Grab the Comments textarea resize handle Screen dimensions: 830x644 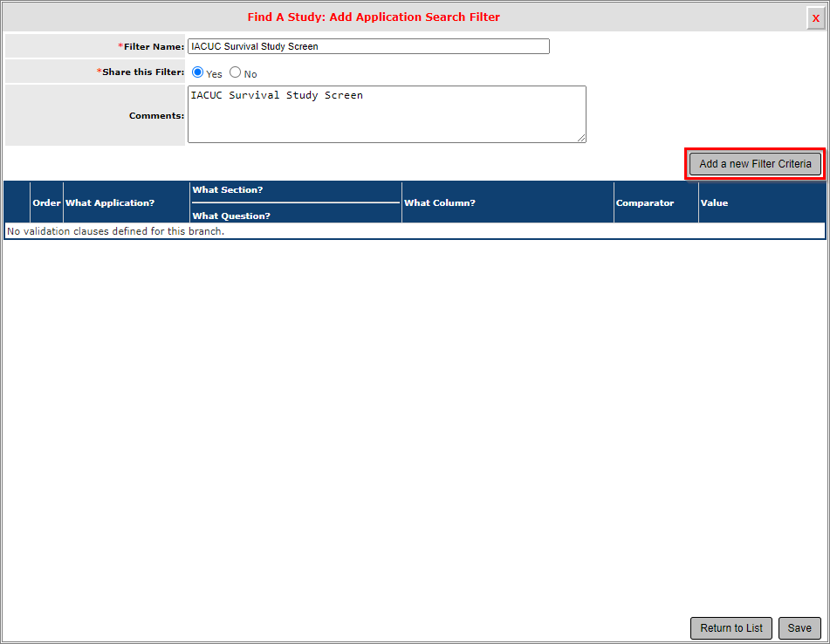point(581,138)
